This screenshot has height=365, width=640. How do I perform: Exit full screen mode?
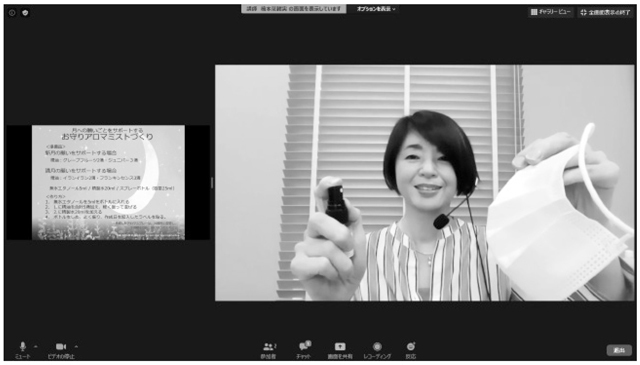(x=605, y=12)
